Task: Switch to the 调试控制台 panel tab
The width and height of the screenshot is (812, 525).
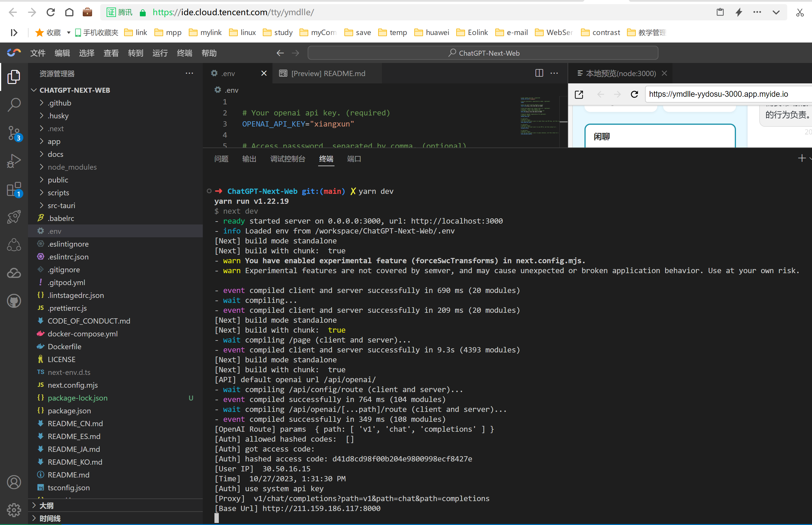Action: pyautogui.click(x=288, y=159)
